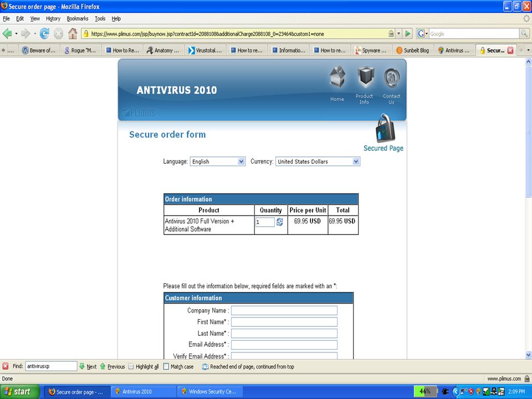Switch to the Informatio... tab
The image size is (532, 399).
click(x=288, y=50)
